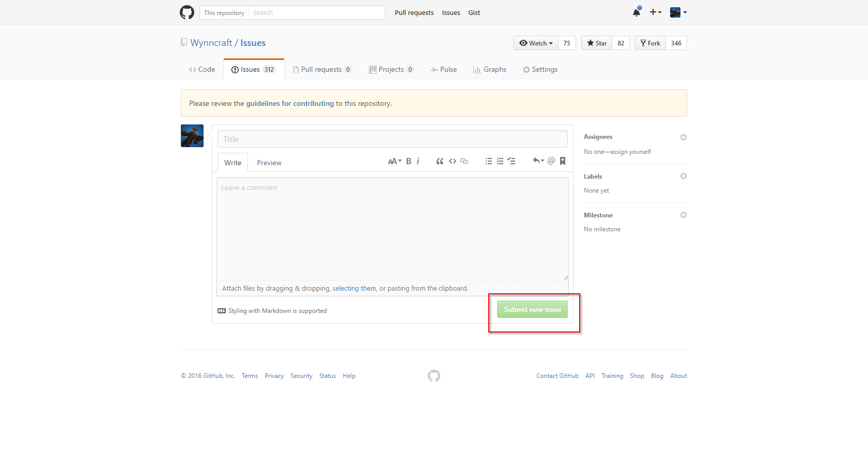868x475 pixels.
Task: Click the Submit new issue button
Action: pyautogui.click(x=532, y=309)
